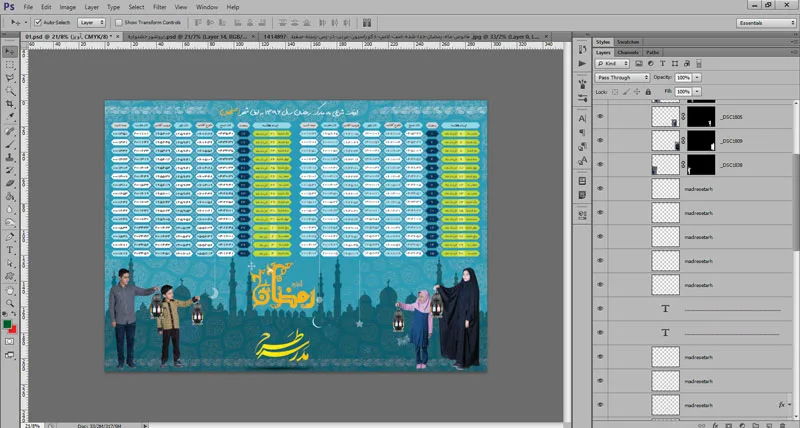The width and height of the screenshot is (800, 428).
Task: Select the Brush tool
Action: (10, 145)
